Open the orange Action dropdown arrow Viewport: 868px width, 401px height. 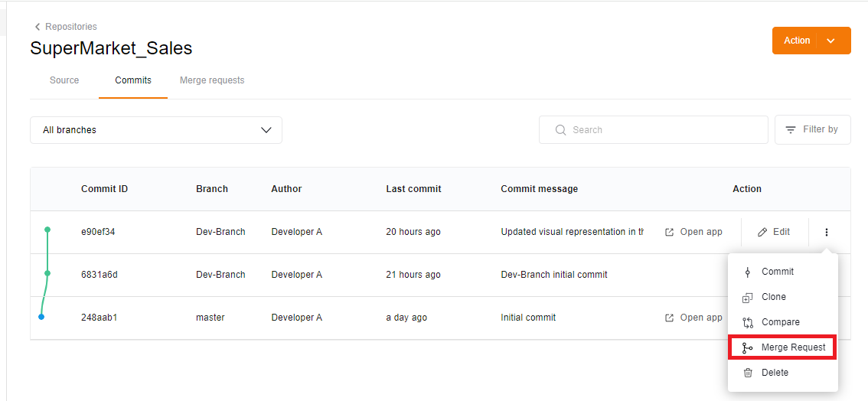click(x=831, y=41)
